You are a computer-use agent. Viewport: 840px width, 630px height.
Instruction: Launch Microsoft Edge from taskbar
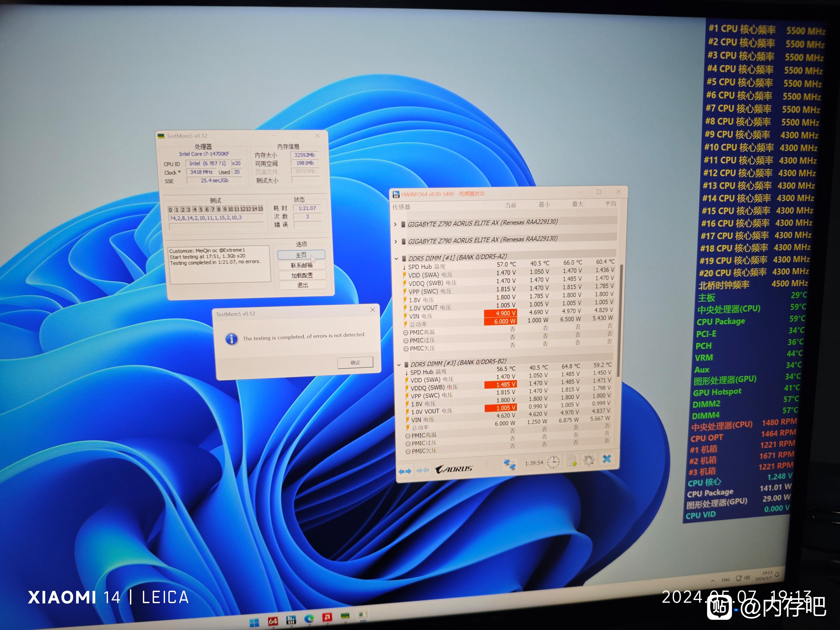pyautogui.click(x=309, y=619)
